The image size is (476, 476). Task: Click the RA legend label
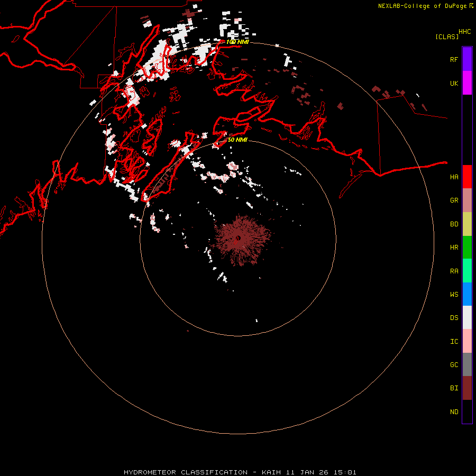click(x=454, y=271)
